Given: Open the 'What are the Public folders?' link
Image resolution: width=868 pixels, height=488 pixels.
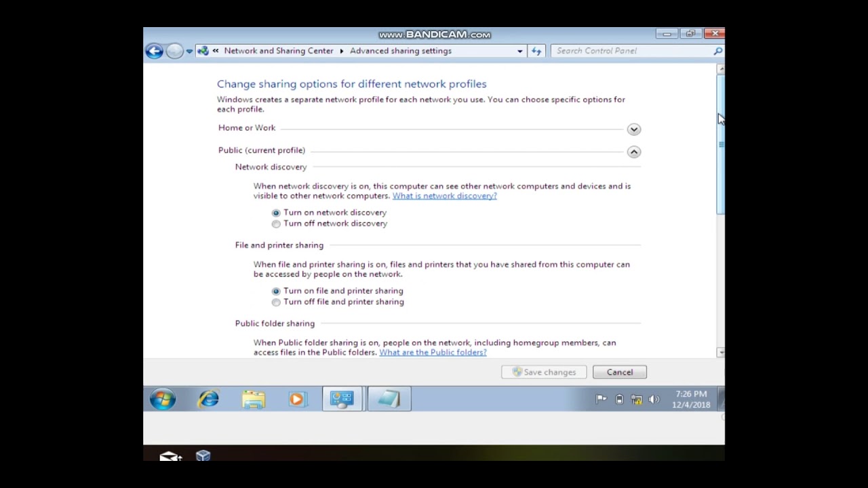Looking at the screenshot, I should click(x=433, y=352).
